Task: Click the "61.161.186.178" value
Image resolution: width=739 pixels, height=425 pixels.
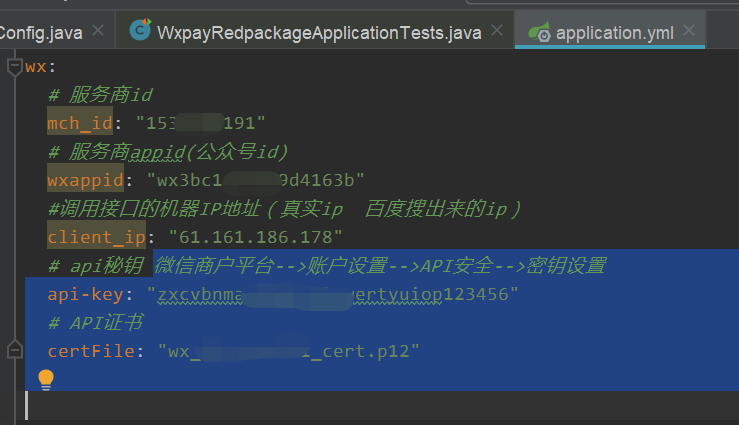Action: coord(255,237)
